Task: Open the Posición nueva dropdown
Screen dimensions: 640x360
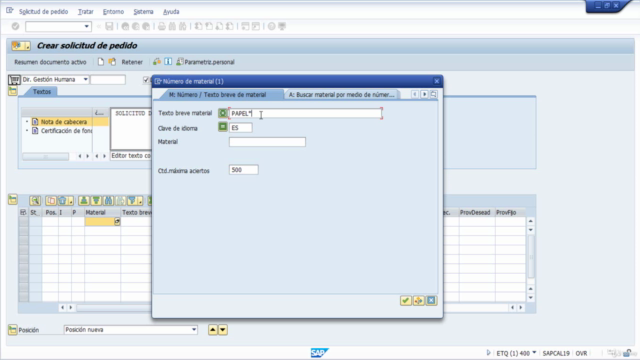Action: pyautogui.click(x=194, y=330)
